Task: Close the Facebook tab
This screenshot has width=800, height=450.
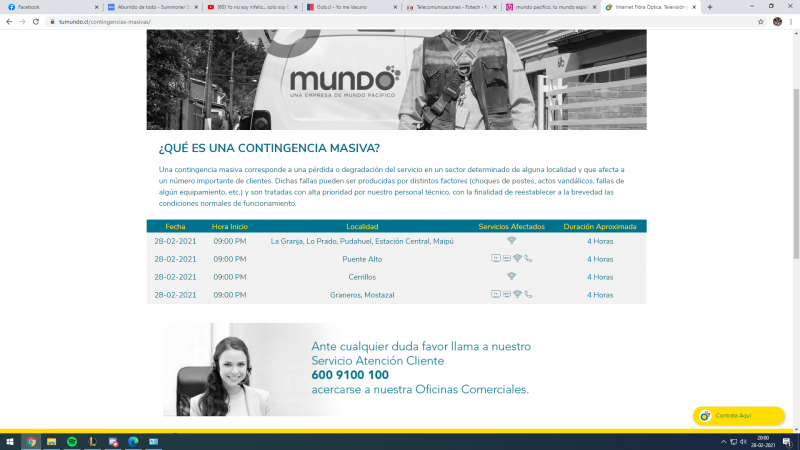Action: (96, 7)
